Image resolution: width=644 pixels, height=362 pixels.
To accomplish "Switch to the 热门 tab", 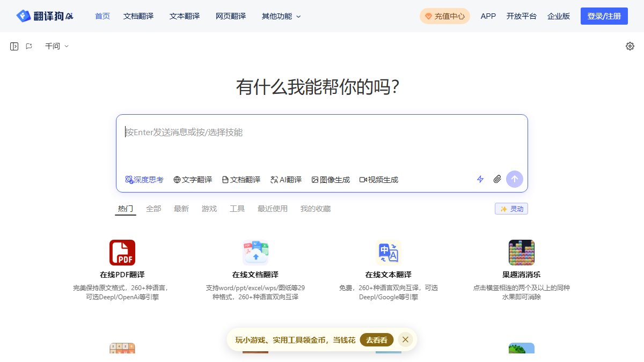I will coord(126,209).
